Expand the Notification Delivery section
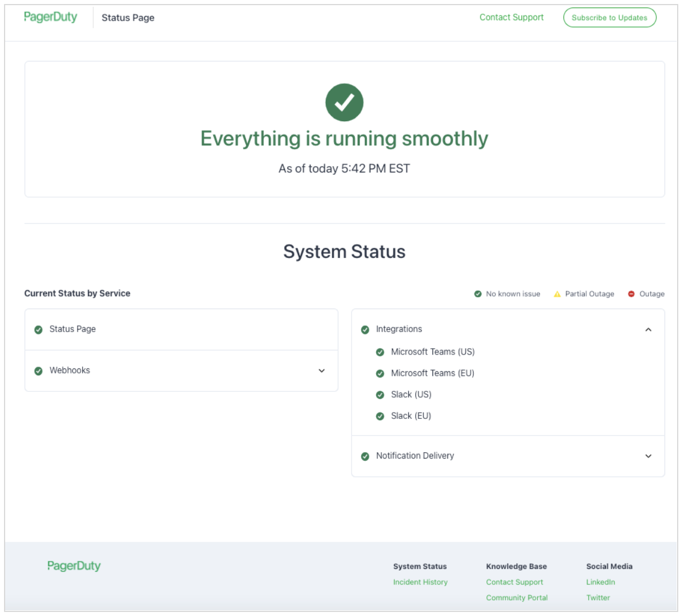 [x=648, y=456]
